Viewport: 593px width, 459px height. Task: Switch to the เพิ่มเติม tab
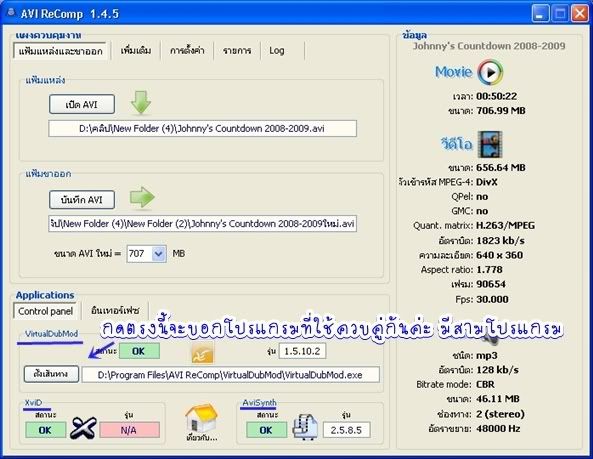click(x=136, y=50)
